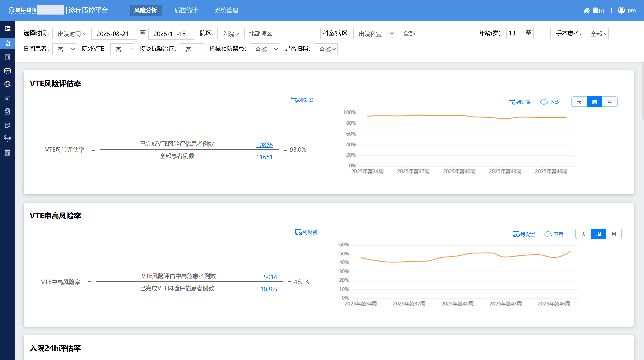Switch VTE中高风险率 chart to 月 view
This screenshot has height=360, width=644.
tap(614, 234)
